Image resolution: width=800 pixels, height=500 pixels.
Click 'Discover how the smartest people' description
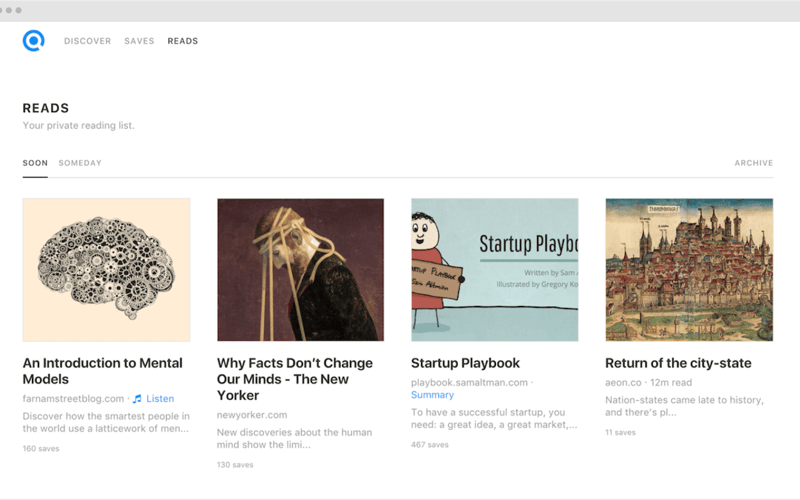coord(106,422)
